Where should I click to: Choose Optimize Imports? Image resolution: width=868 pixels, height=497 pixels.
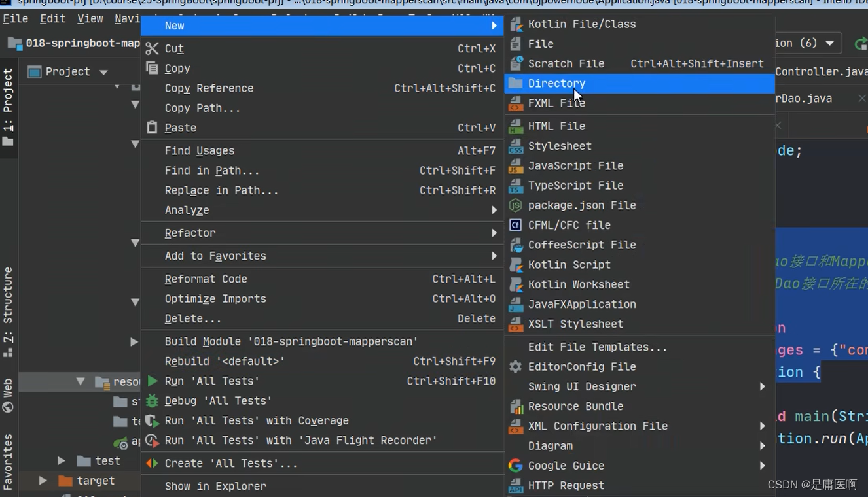322,299
